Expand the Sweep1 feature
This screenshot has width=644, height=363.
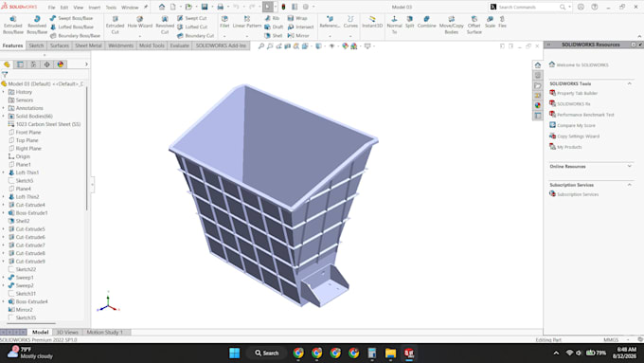click(x=3, y=278)
